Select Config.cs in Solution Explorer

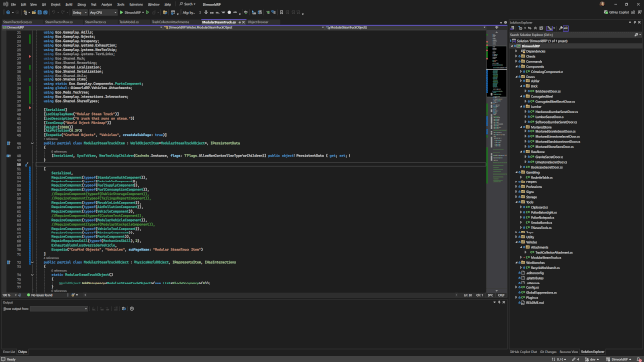(x=532, y=287)
